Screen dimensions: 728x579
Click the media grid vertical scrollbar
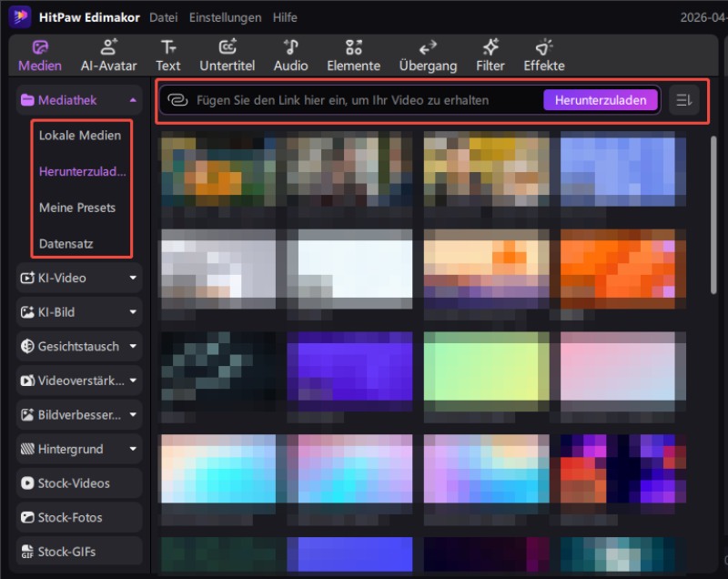(713, 215)
